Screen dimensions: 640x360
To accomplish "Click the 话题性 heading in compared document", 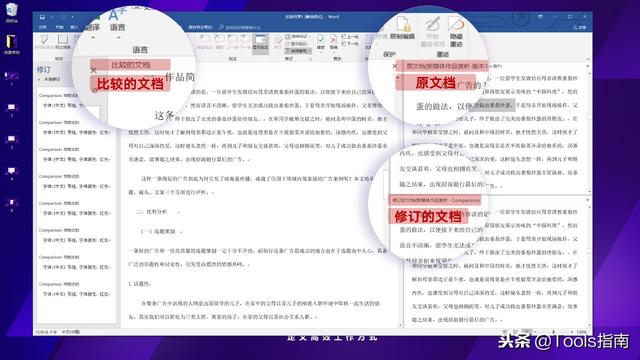I will tap(139, 284).
